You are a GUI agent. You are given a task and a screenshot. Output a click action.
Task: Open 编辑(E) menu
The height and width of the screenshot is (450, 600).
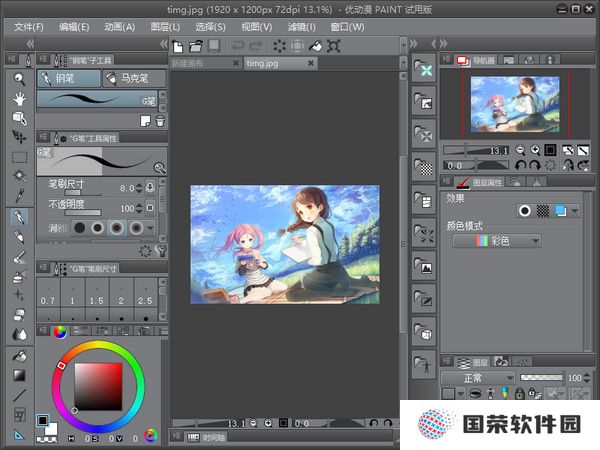coord(74,27)
